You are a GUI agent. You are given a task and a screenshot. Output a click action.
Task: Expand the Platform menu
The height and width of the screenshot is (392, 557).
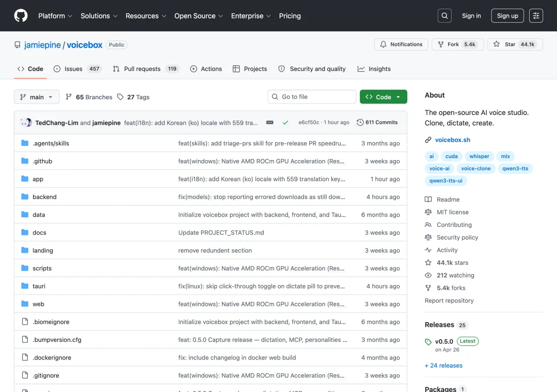pos(55,16)
